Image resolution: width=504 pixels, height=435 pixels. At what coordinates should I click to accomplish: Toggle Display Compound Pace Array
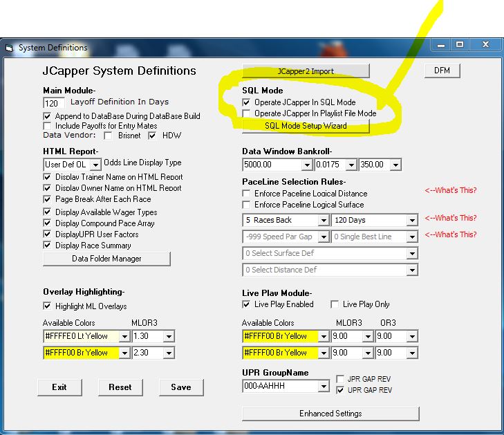[47, 223]
